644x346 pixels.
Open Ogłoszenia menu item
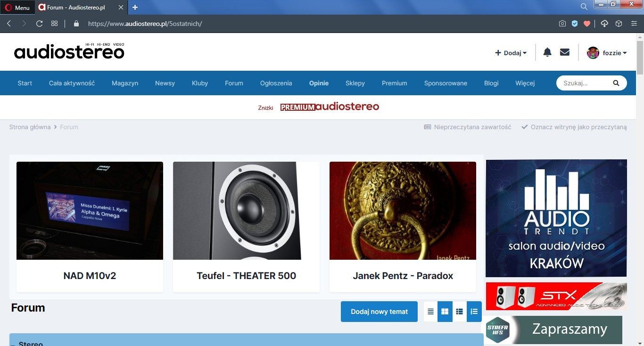click(276, 83)
